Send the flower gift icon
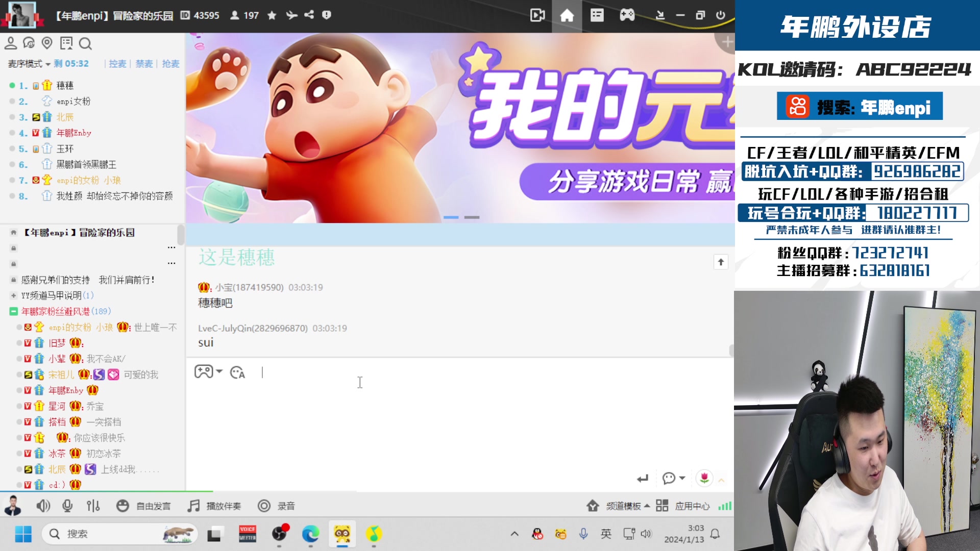Viewport: 980px width, 551px height. point(704,478)
